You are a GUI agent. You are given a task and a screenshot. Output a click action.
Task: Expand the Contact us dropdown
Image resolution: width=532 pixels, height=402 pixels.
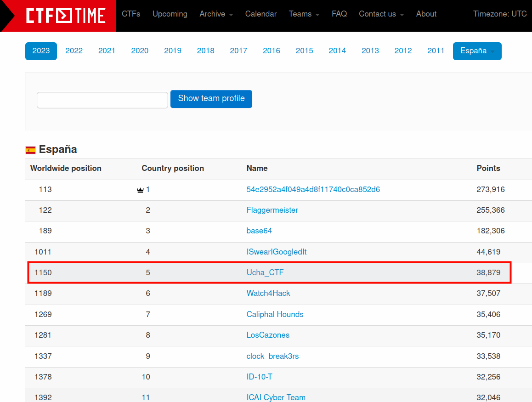[381, 14]
